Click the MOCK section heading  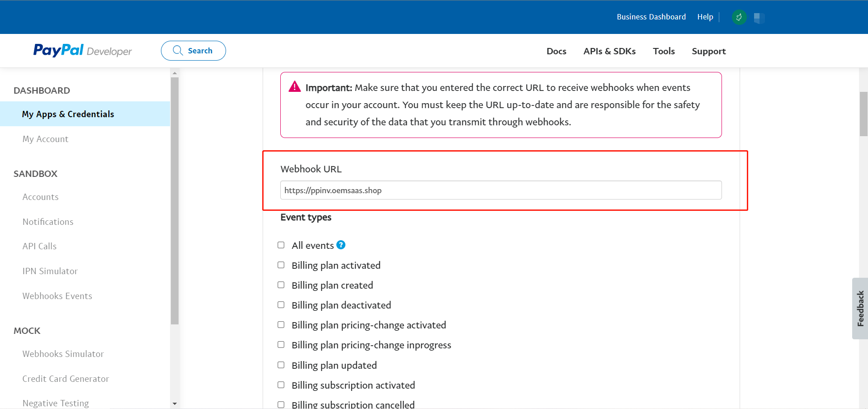point(27,331)
